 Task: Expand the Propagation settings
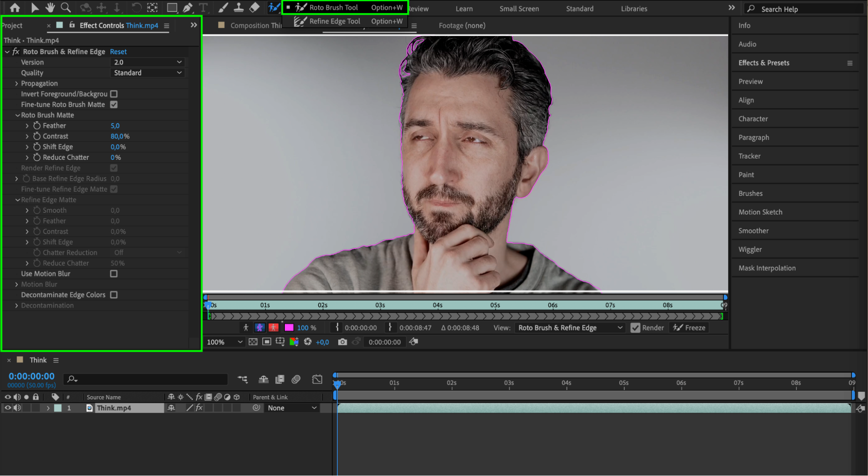point(17,83)
